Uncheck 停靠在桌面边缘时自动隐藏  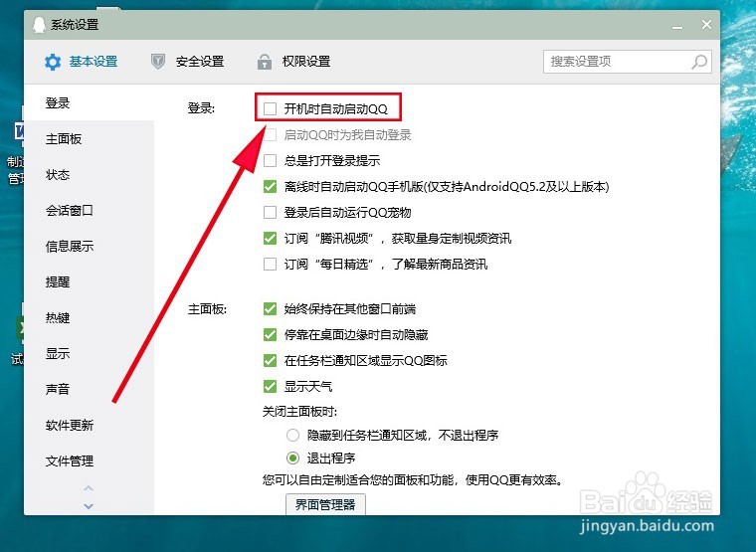click(x=270, y=334)
